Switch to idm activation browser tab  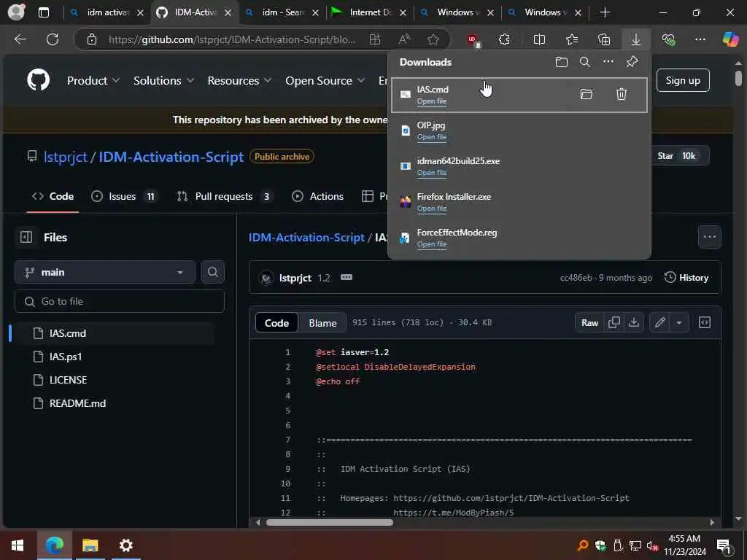tap(107, 12)
